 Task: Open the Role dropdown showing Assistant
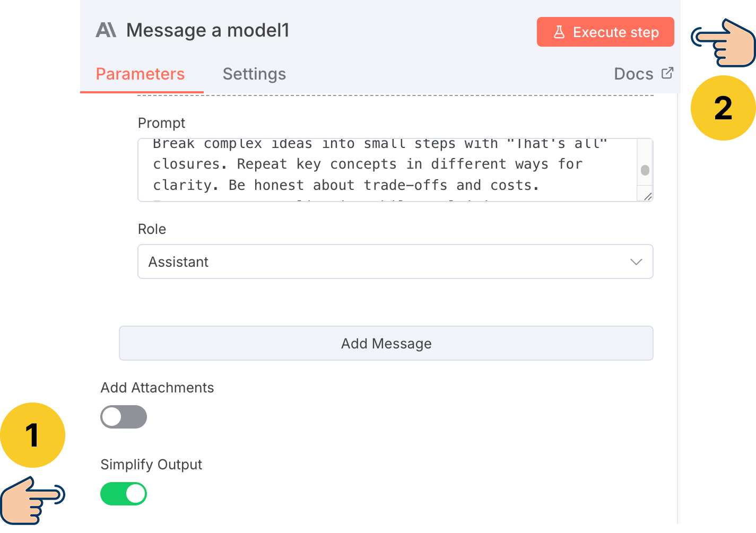coord(395,261)
